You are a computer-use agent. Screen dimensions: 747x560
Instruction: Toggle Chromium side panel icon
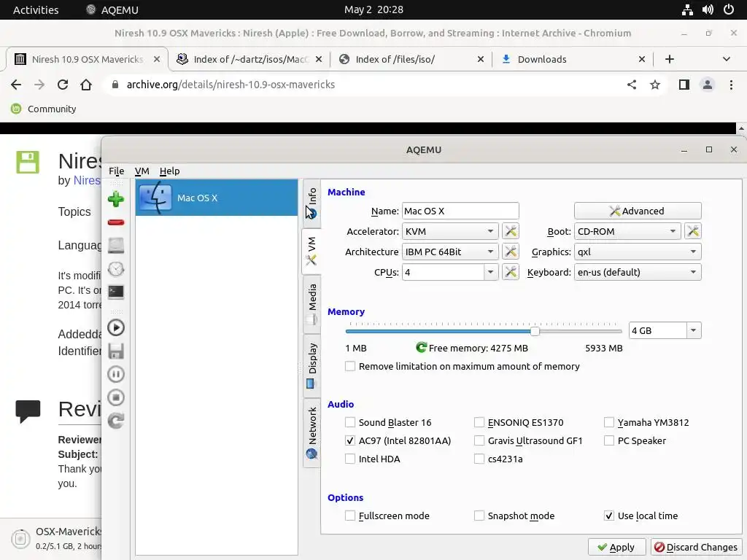point(684,85)
